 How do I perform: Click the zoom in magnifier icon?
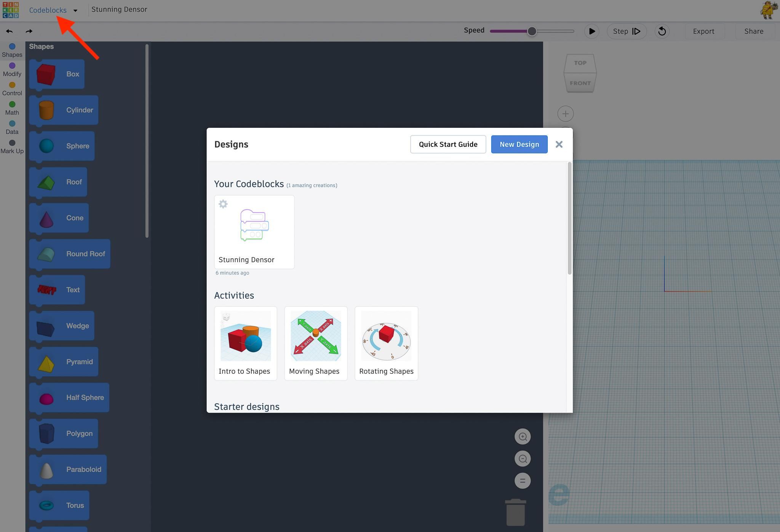tap(523, 437)
